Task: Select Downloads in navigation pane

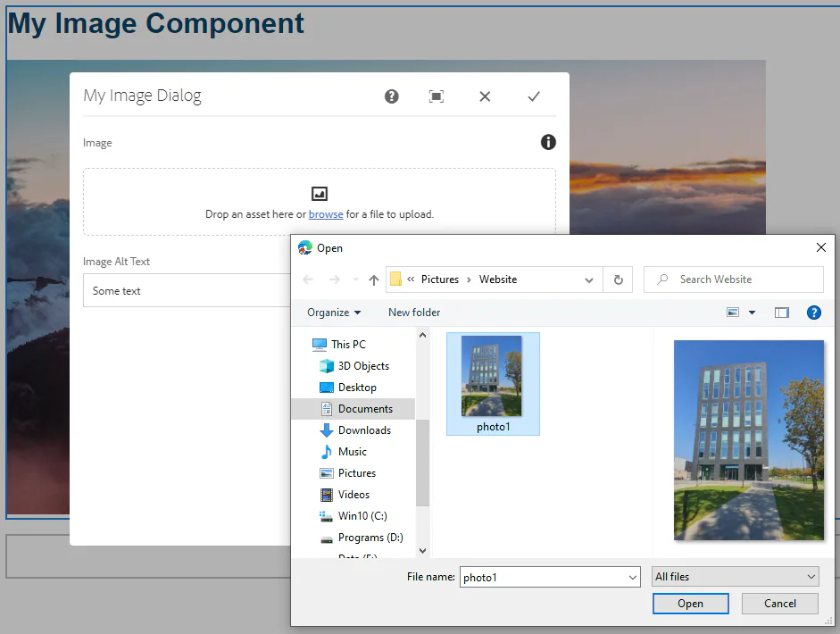Action: 364,430
